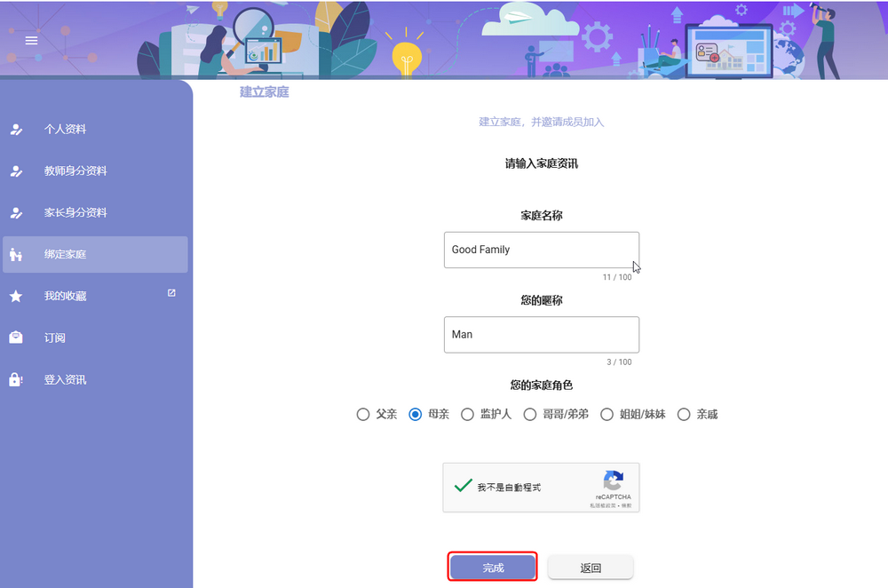
Task: Focus the 家庭名称 field containing Good Family
Action: coord(541,250)
